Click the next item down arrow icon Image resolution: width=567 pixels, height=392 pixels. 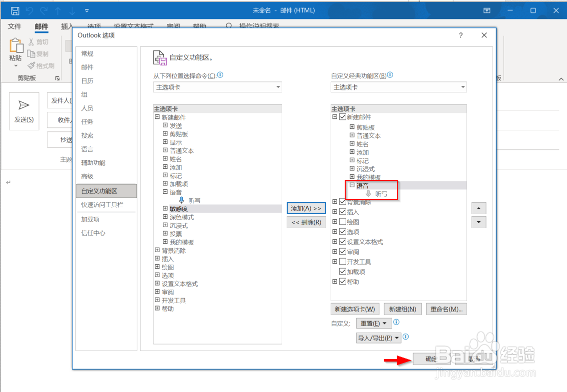click(x=72, y=11)
